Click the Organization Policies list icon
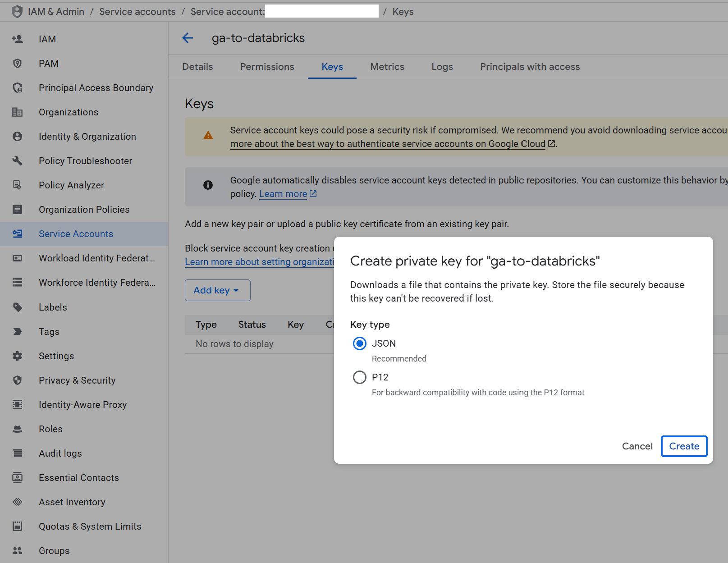The height and width of the screenshot is (563, 728). coord(18,210)
